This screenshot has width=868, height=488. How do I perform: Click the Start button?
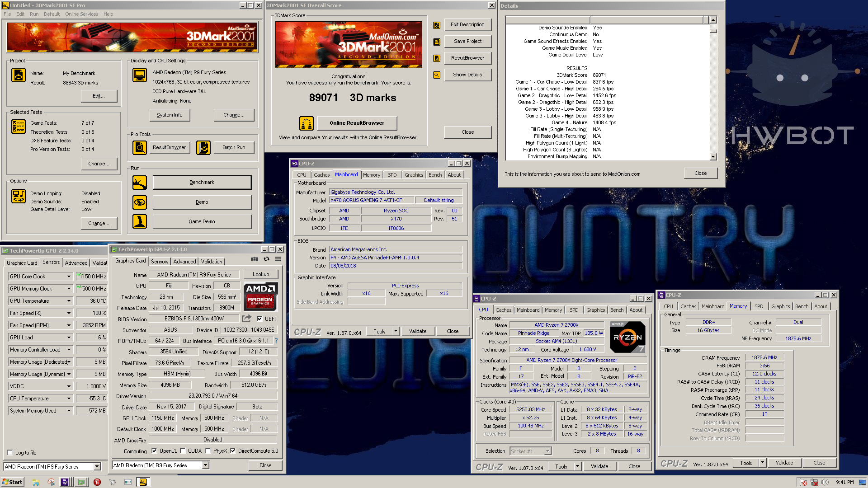pyautogui.click(x=12, y=482)
